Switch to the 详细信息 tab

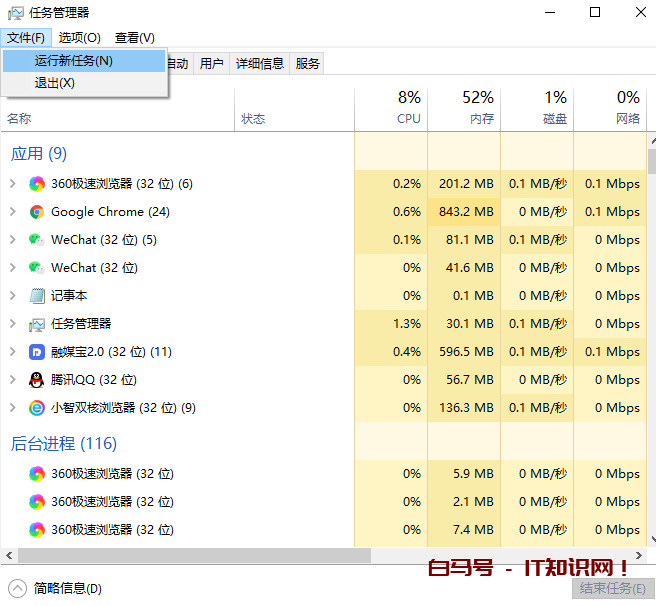pyautogui.click(x=260, y=63)
